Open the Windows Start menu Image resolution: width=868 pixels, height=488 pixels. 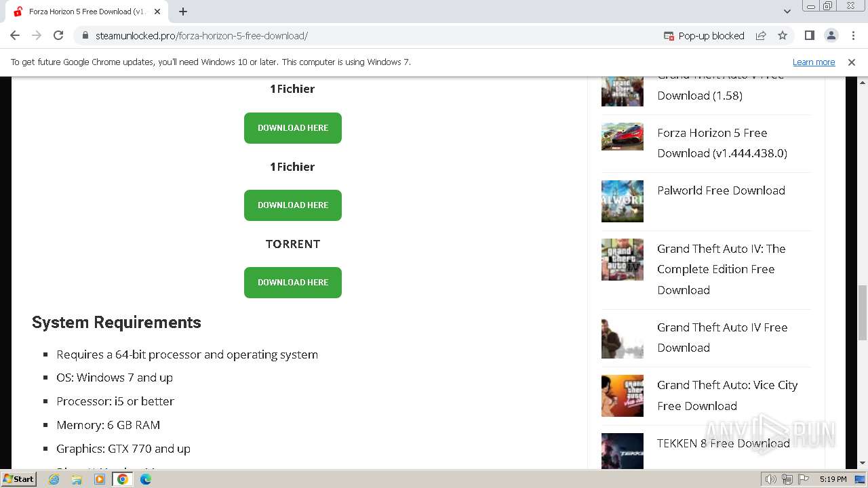pos(18,479)
